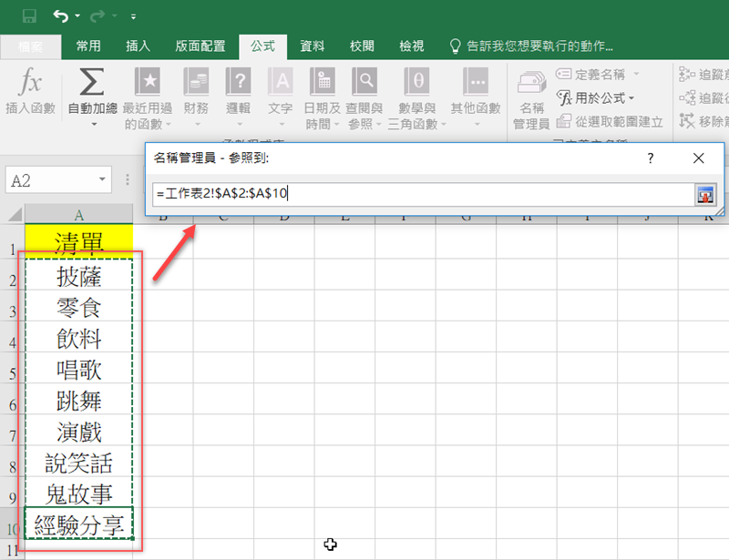Image resolution: width=729 pixels, height=560 pixels.
Task: Open Date & Time functions icon
Action: pyautogui.click(x=323, y=84)
